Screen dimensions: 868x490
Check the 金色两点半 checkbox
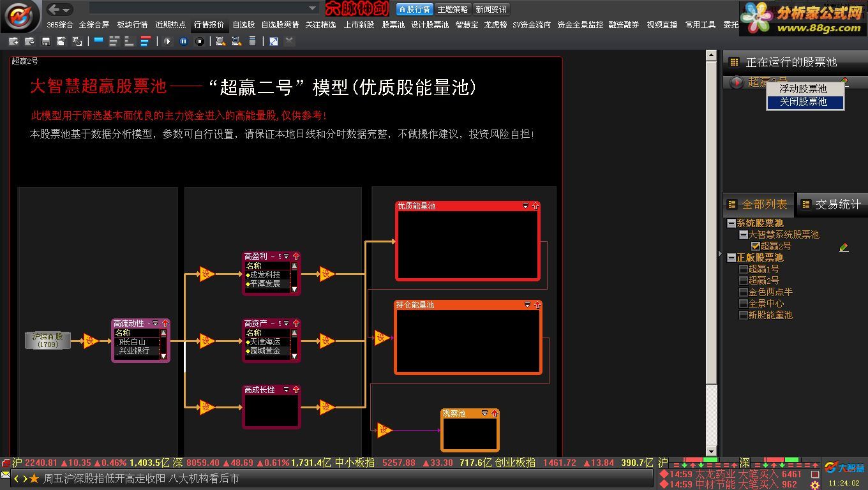click(x=743, y=292)
